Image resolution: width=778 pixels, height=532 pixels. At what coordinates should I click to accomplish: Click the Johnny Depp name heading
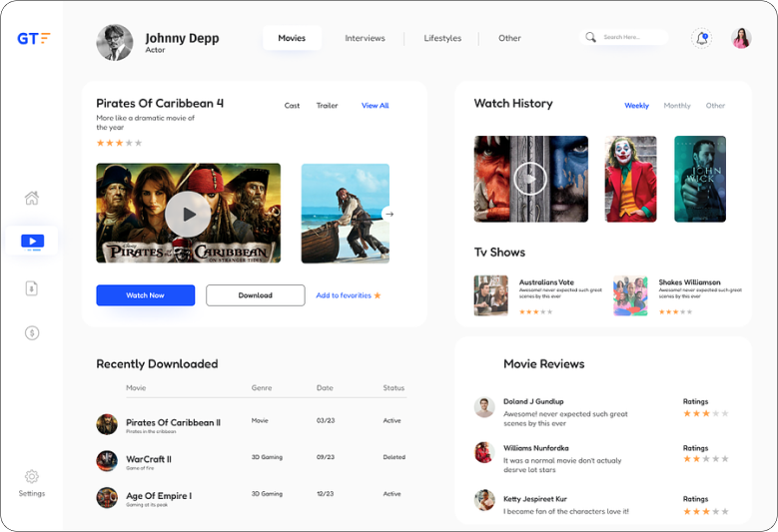click(x=182, y=38)
